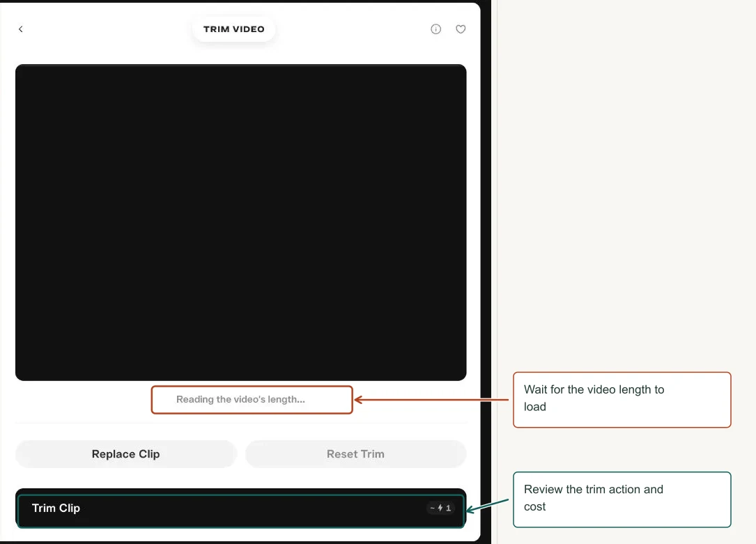This screenshot has height=544, width=756.
Task: Open the info circle icon
Action: (x=435, y=29)
